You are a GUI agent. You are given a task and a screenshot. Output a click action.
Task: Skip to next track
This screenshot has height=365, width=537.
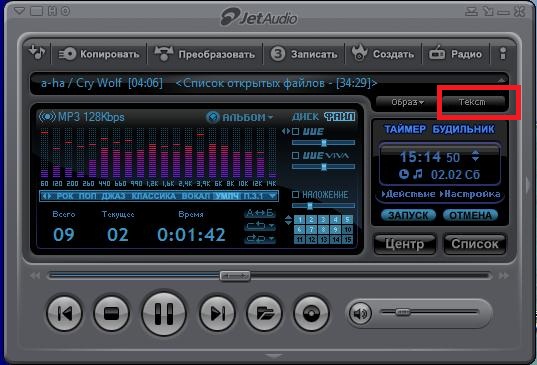click(x=217, y=313)
